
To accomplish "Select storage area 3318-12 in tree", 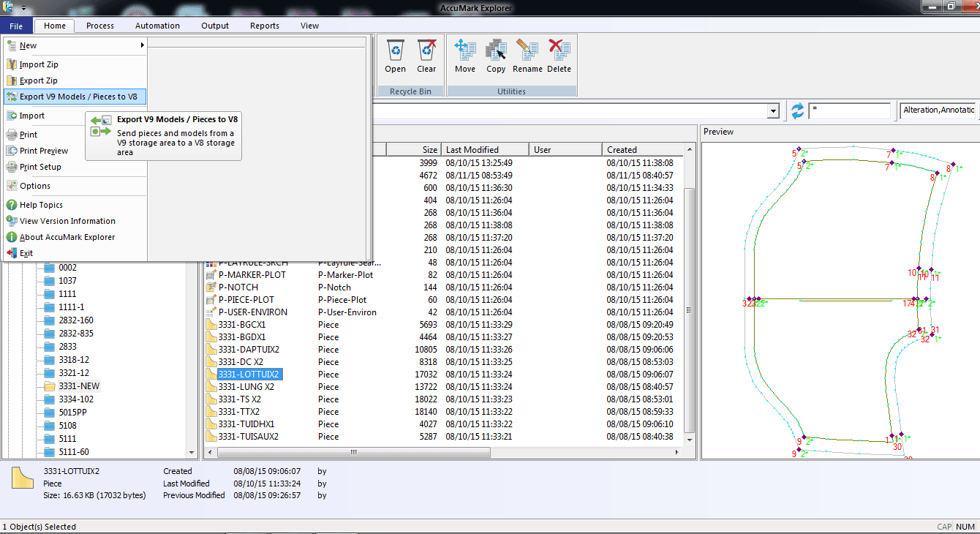I will [74, 360].
